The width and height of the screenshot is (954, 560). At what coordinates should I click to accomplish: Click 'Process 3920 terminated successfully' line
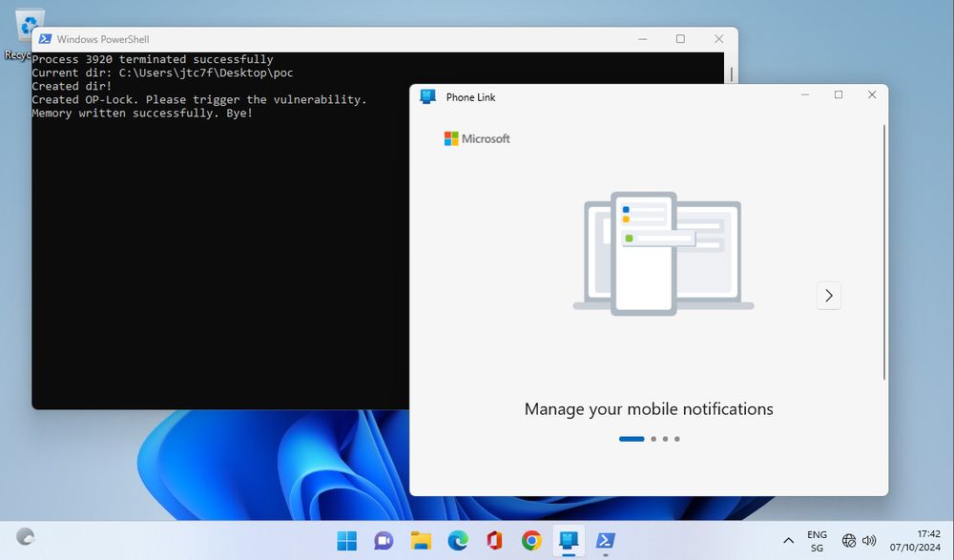pos(153,60)
